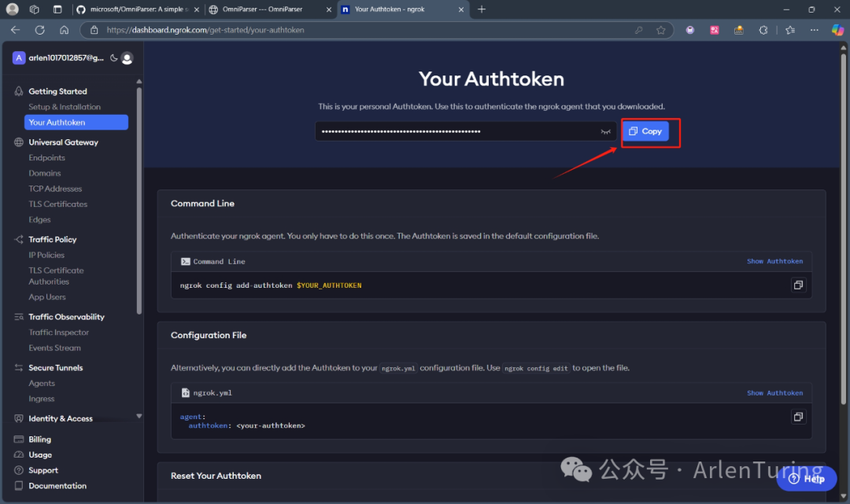Click the address bar URL
Screen dimensions: 850x504
pos(205,30)
